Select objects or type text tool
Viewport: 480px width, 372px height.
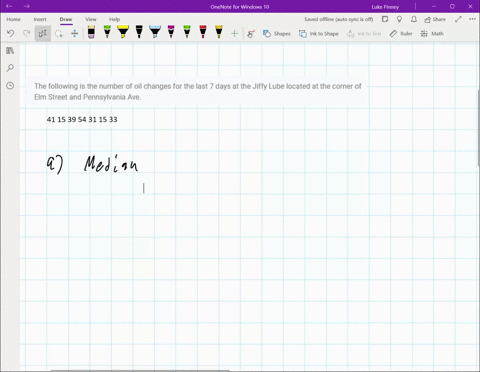(43, 33)
